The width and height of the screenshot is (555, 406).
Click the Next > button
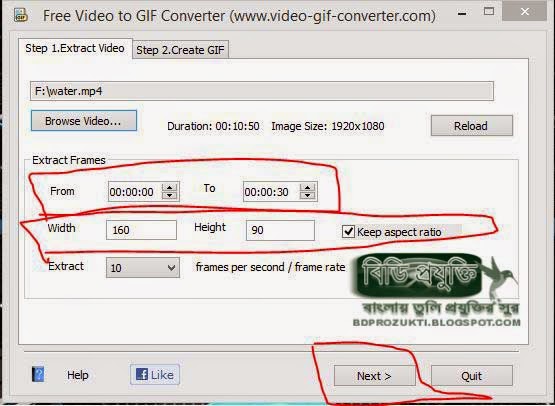point(374,376)
